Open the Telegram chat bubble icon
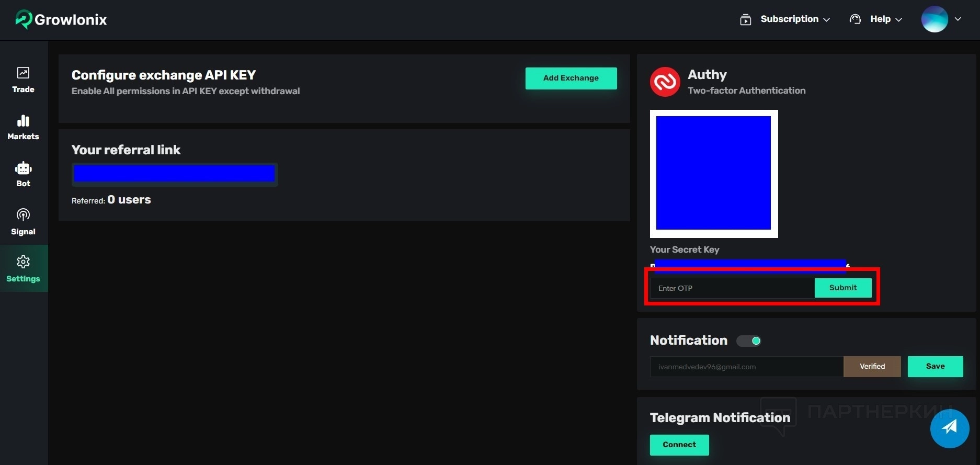This screenshot has height=465, width=980. [x=950, y=428]
